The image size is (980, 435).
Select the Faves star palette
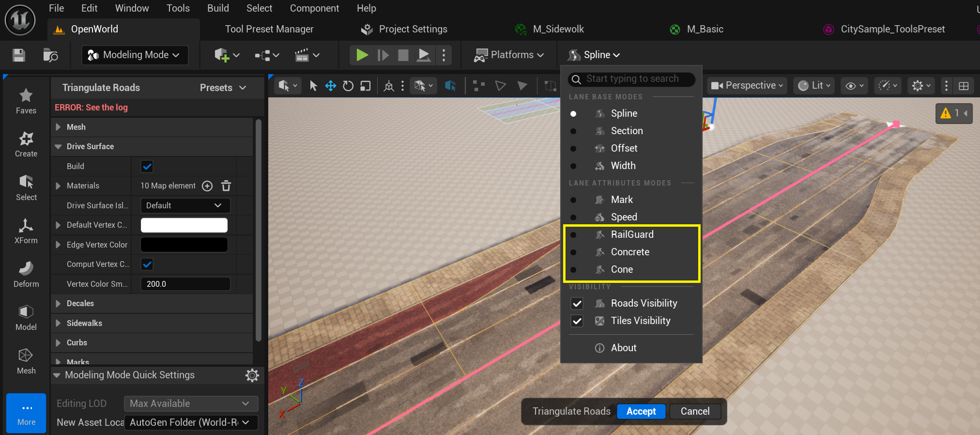click(x=26, y=101)
